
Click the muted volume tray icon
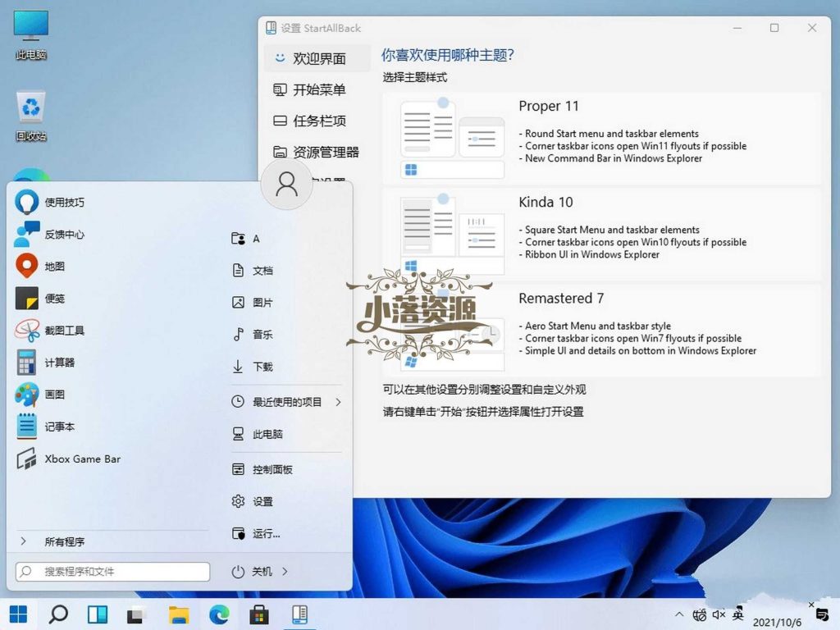719,615
